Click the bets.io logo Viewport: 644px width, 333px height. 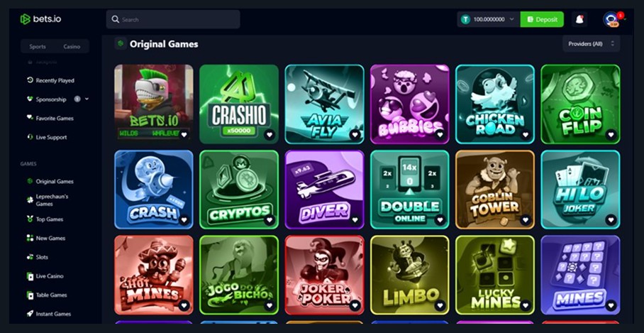tap(40, 19)
